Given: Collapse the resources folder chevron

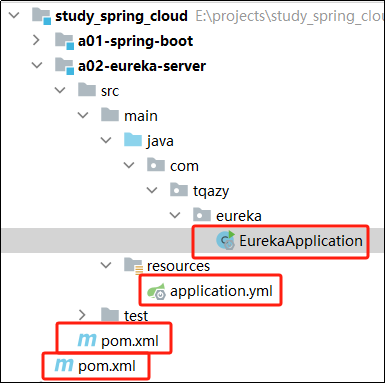Looking at the screenshot, I should click(106, 266).
